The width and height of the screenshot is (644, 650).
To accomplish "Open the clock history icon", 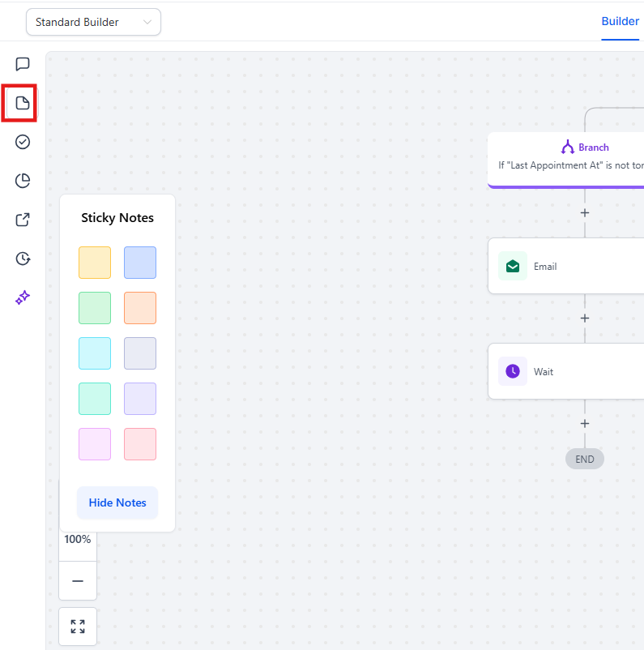I will [x=23, y=259].
